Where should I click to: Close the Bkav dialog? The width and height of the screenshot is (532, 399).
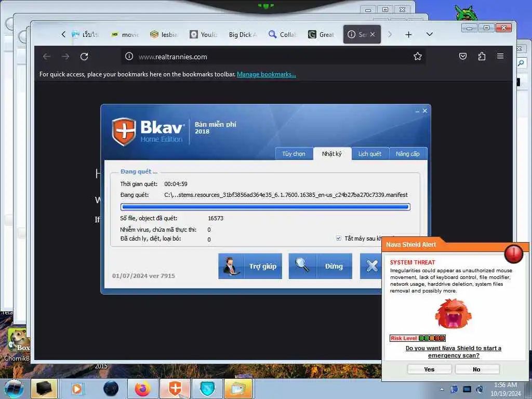click(425, 111)
